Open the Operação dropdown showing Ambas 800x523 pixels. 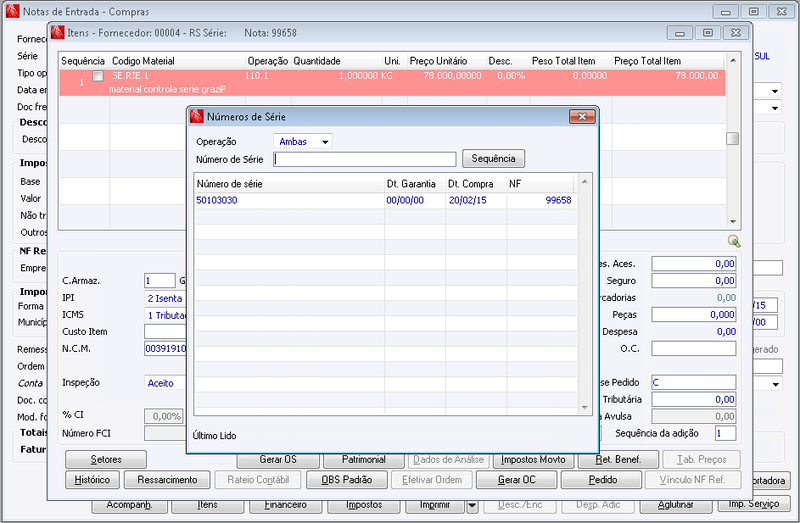(x=303, y=141)
